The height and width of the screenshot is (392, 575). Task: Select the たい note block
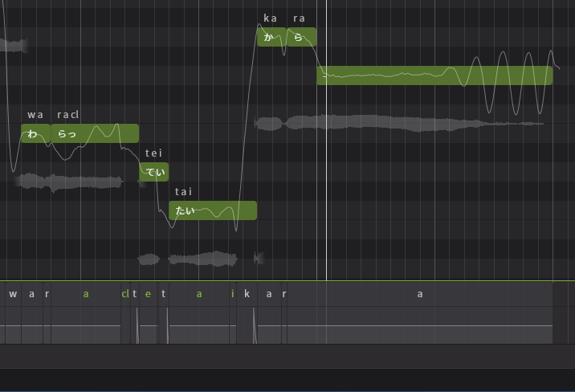click(213, 210)
